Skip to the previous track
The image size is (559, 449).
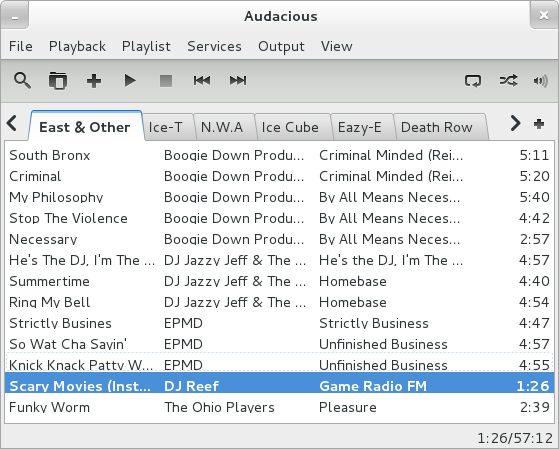[x=202, y=81]
